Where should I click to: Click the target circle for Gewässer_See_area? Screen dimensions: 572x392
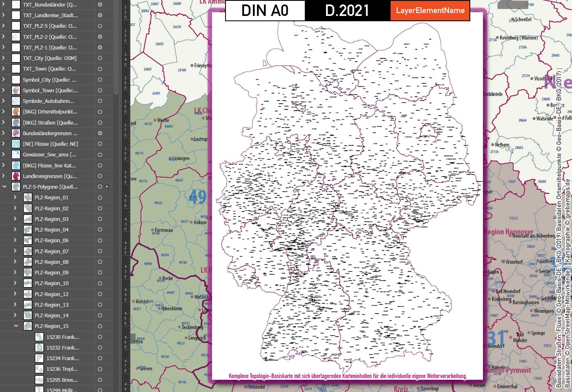[99, 154]
